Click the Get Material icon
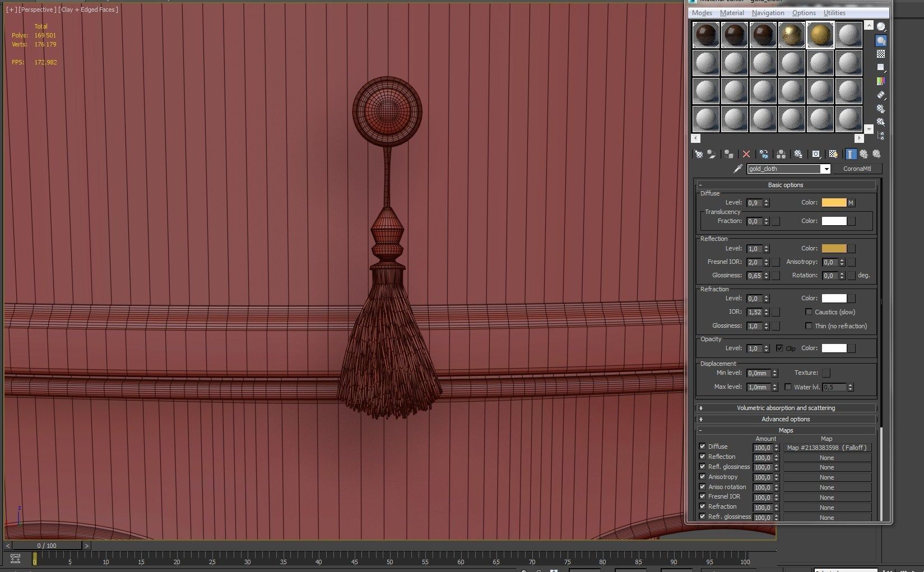This screenshot has height=572, width=924. click(x=699, y=154)
